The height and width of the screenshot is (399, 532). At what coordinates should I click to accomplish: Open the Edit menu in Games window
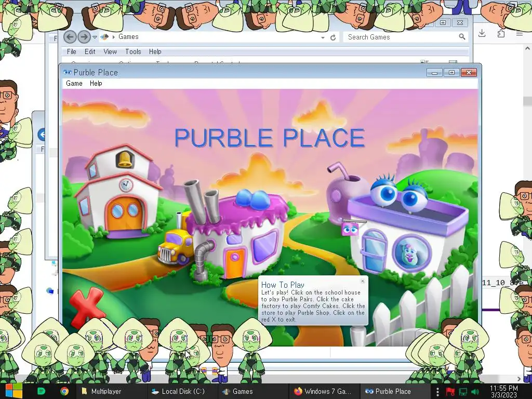click(x=90, y=51)
